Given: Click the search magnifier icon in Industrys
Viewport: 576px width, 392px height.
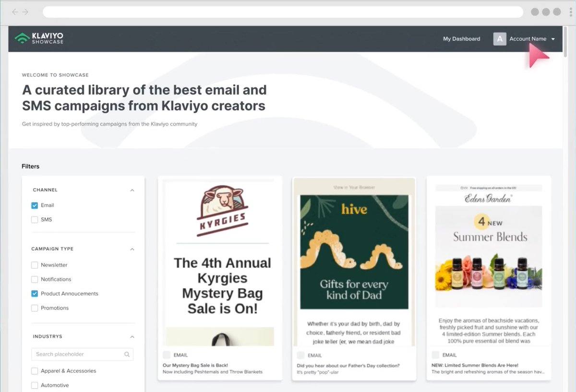Looking at the screenshot, I should [x=127, y=354].
